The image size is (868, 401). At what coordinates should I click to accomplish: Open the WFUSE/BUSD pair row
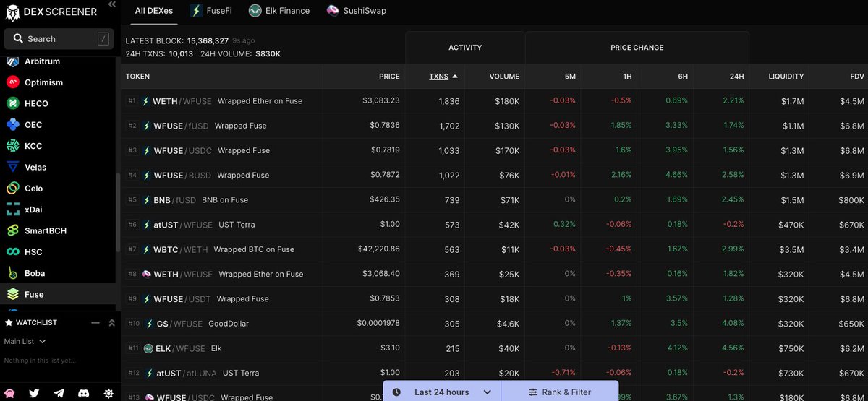coord(494,175)
